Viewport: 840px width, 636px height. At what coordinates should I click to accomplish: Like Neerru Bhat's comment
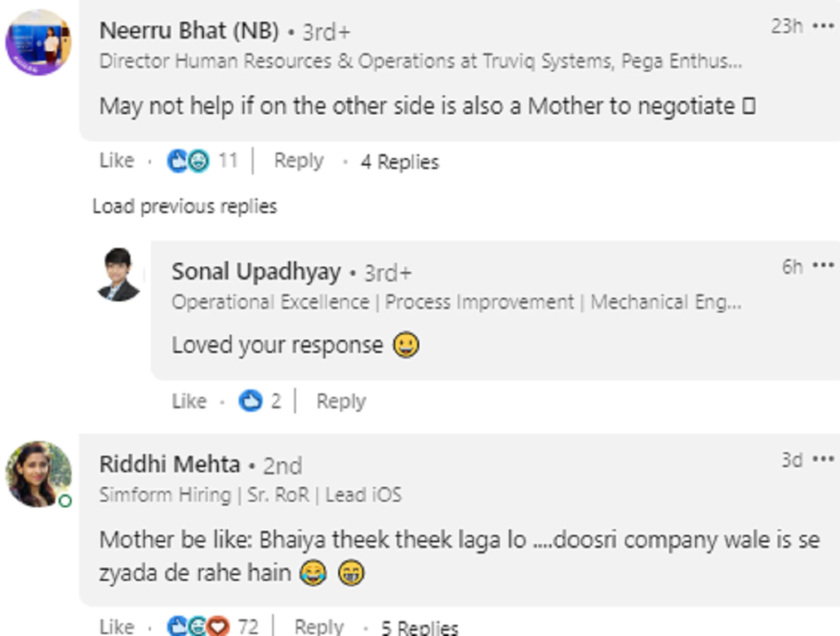point(116,161)
